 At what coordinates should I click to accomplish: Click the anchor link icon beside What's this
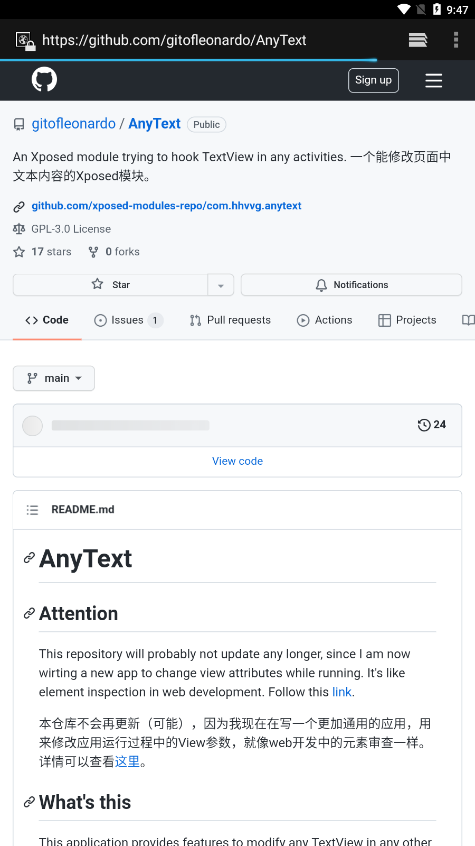click(x=29, y=802)
